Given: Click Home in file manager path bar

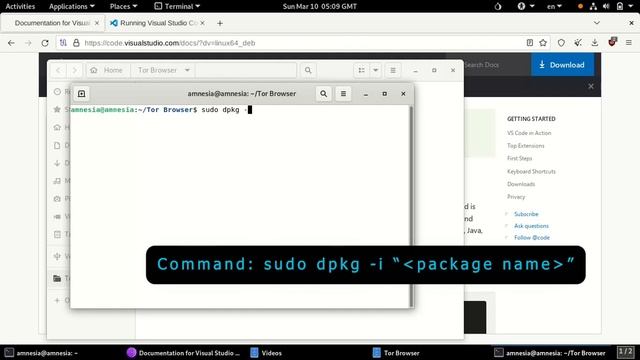Looking at the screenshot, I should pos(107,70).
